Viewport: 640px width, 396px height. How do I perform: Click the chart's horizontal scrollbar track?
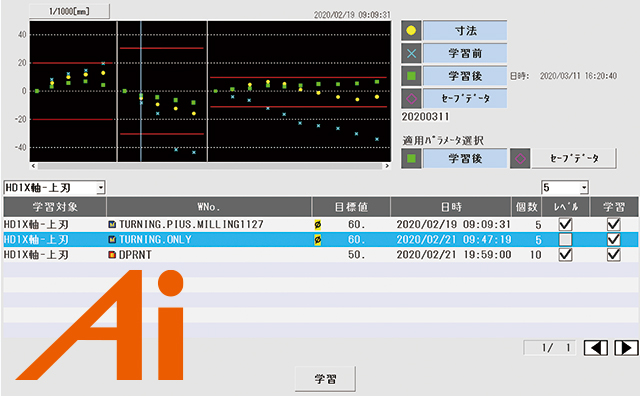(210, 166)
